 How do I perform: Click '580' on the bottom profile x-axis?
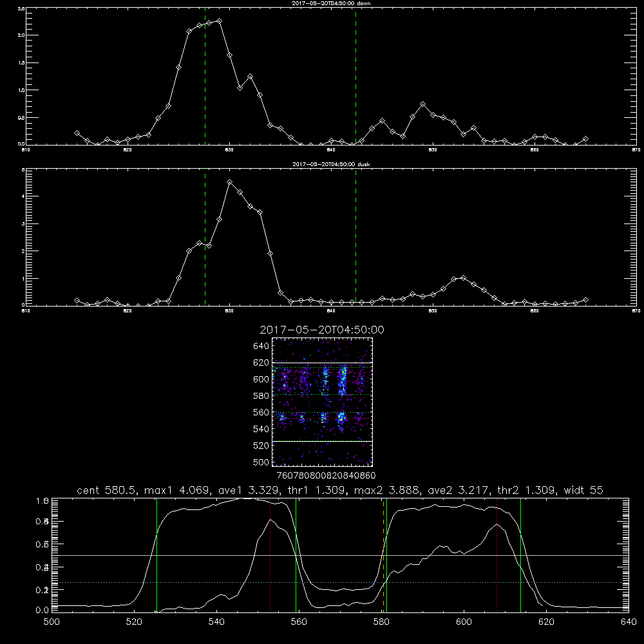coord(381,622)
